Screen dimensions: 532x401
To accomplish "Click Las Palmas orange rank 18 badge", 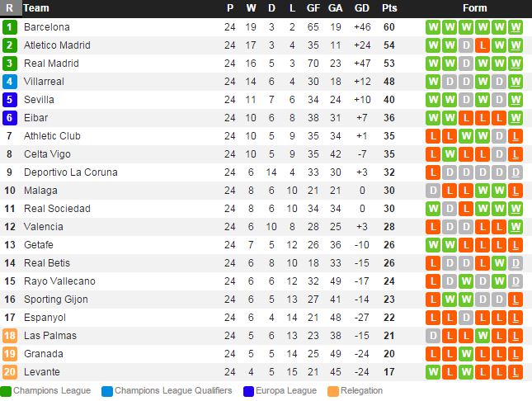I will click(x=10, y=336).
